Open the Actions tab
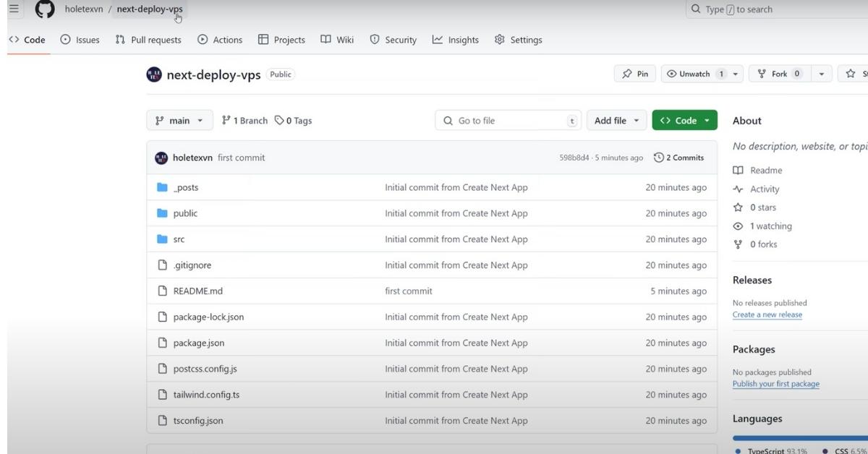The width and height of the screenshot is (868, 454). tap(220, 40)
